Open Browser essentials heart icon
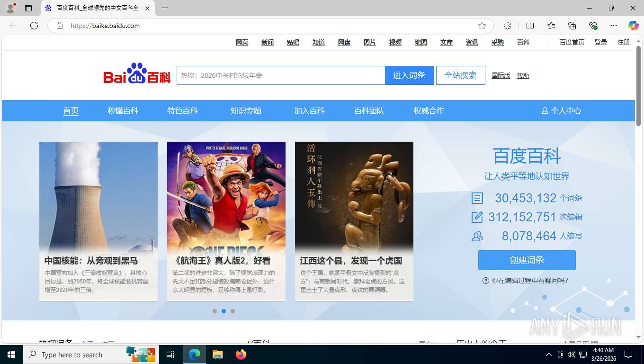This screenshot has height=364, width=644. click(593, 26)
